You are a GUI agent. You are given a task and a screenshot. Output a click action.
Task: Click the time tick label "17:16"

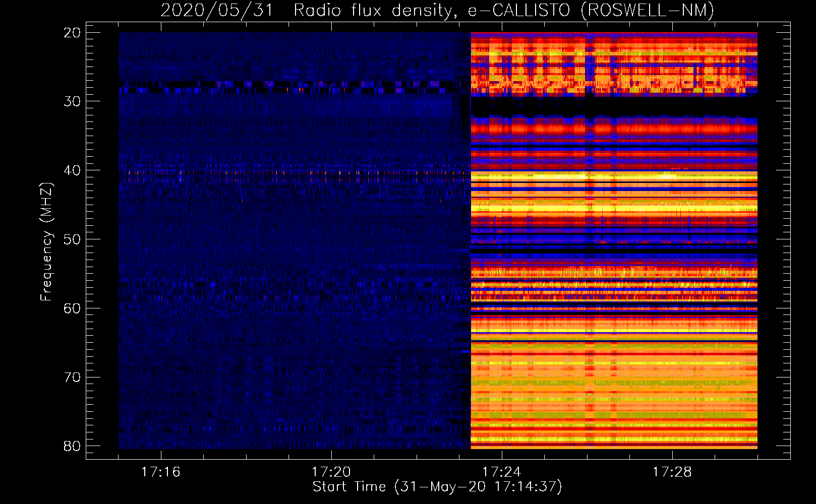coord(161,472)
